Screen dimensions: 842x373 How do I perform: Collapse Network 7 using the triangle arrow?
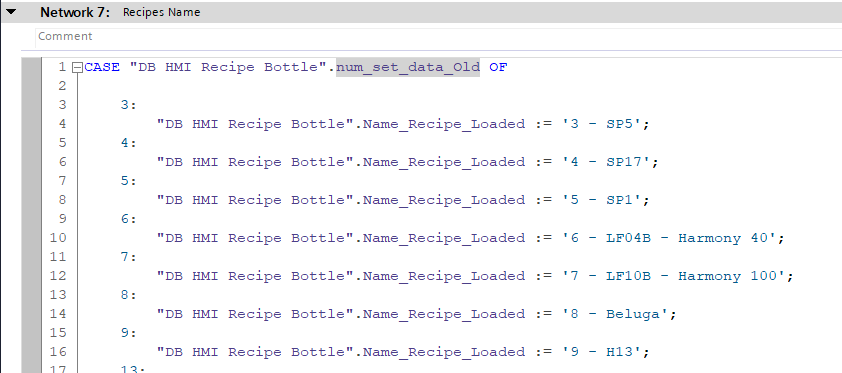(x=11, y=11)
